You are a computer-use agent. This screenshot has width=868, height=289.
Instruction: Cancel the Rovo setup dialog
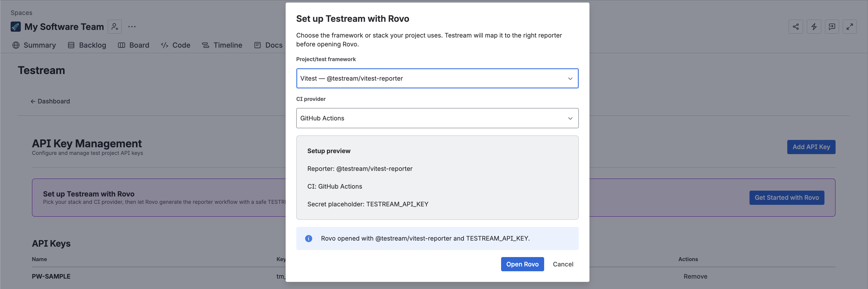(563, 264)
